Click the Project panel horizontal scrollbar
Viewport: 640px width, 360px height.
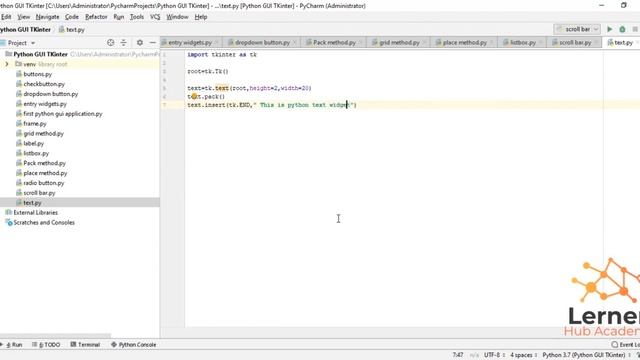(x=55, y=336)
